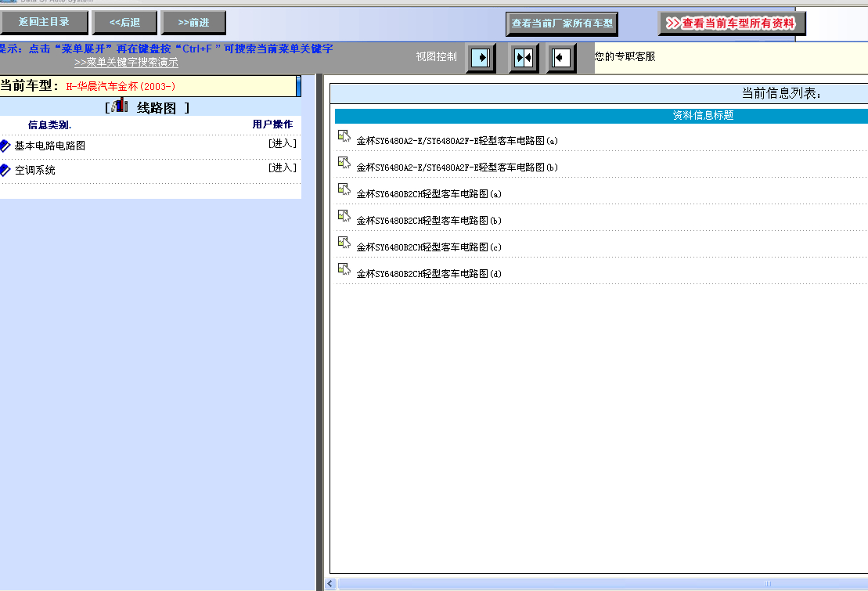Screen dimensions: 868x591
Task: Click the books icon beside 线路图
Action: pyautogui.click(x=121, y=106)
